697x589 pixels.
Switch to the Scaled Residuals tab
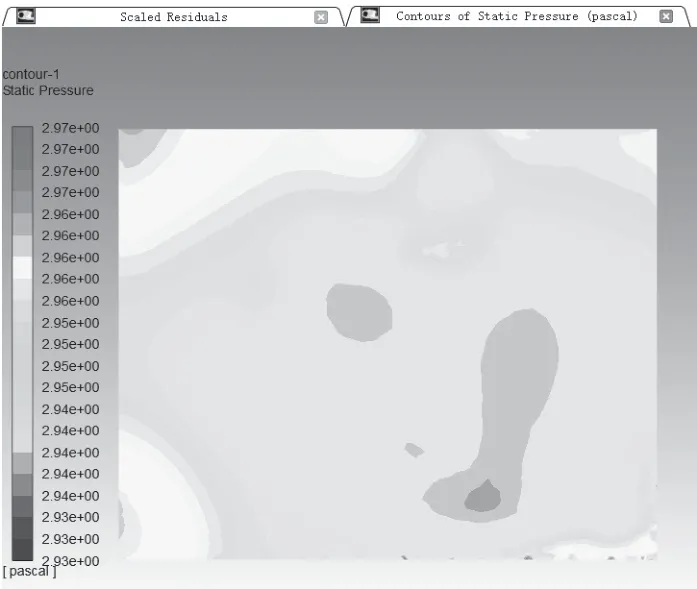[173, 17]
